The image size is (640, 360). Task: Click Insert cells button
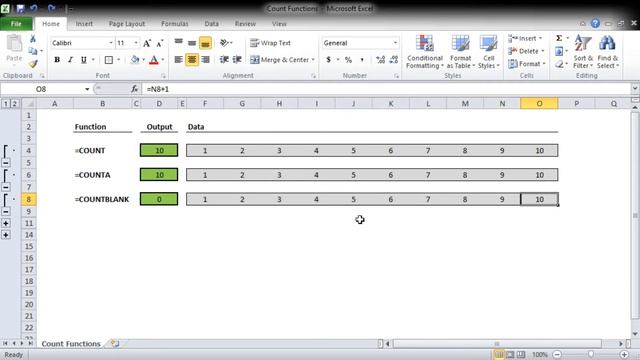click(525, 38)
